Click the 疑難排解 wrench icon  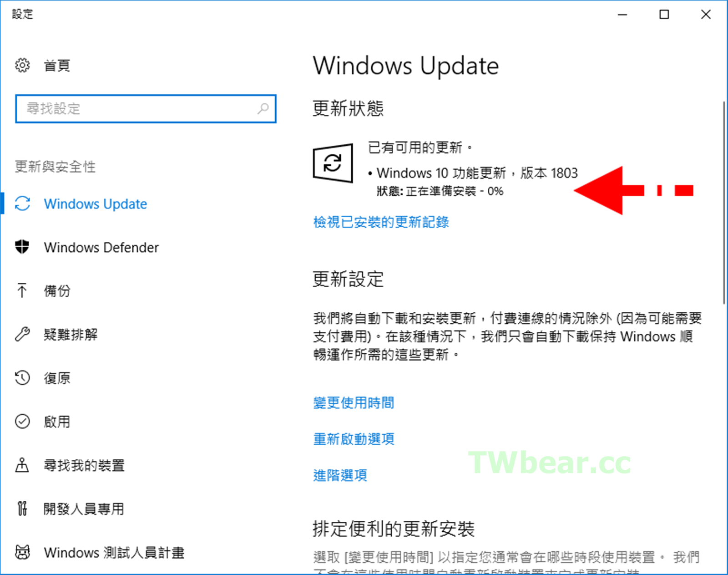pos(22,334)
